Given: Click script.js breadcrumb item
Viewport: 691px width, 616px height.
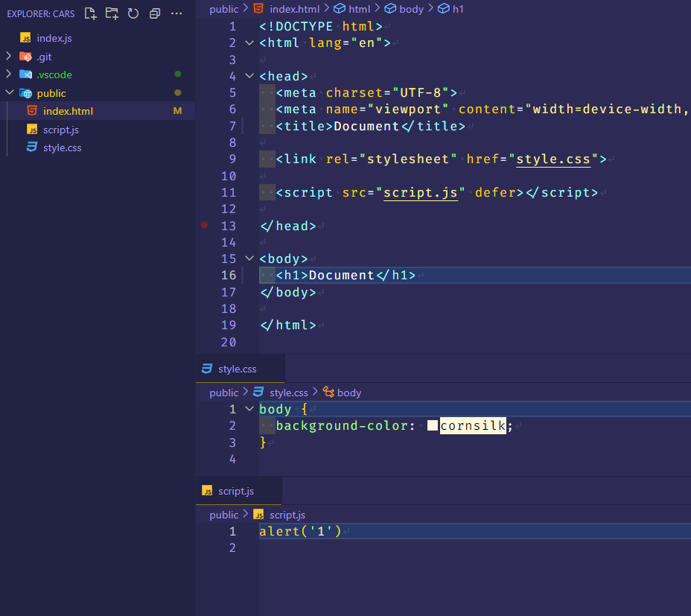Looking at the screenshot, I should pyautogui.click(x=287, y=515).
